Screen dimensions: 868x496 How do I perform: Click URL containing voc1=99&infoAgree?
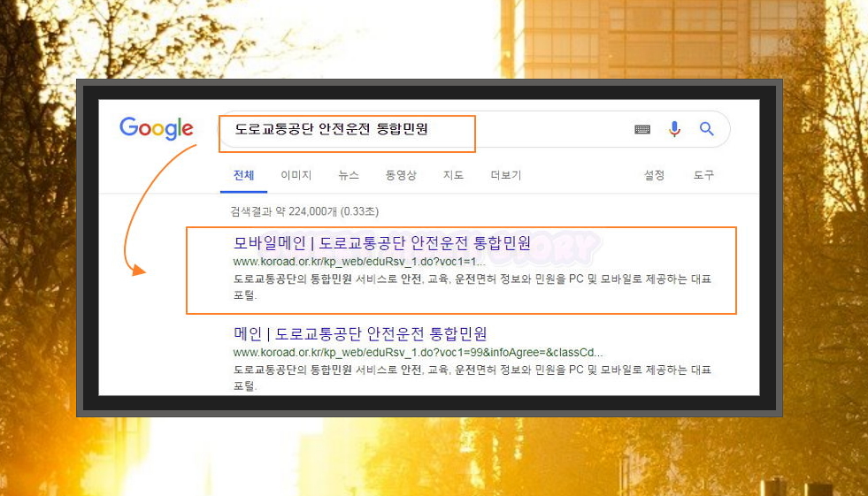418,353
